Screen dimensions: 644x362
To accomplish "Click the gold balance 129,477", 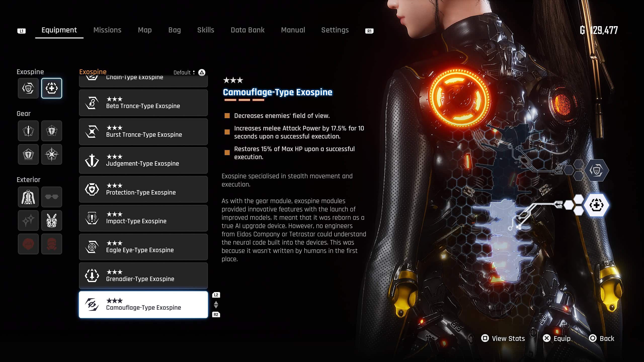I will (x=599, y=30).
